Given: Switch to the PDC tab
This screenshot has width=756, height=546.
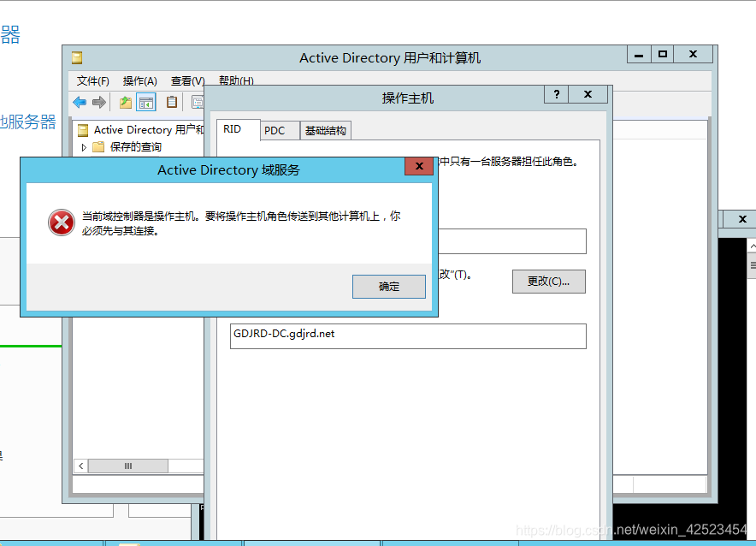Looking at the screenshot, I should click(x=280, y=131).
